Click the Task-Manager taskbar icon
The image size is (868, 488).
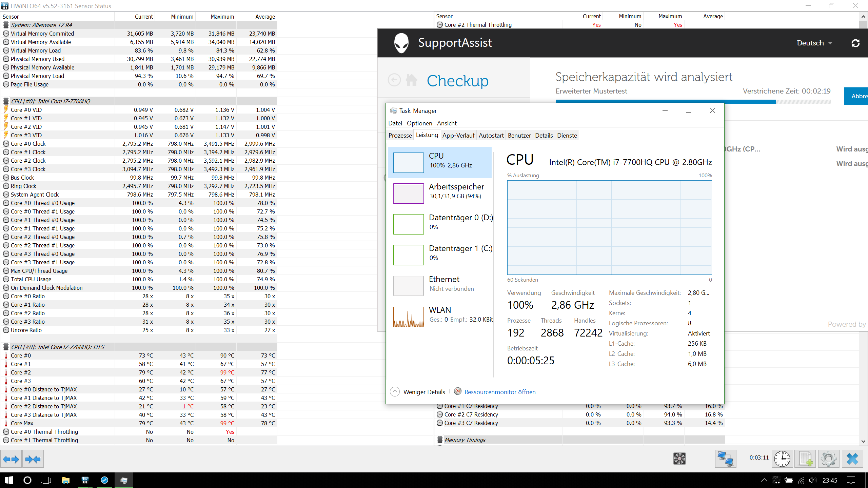124,480
